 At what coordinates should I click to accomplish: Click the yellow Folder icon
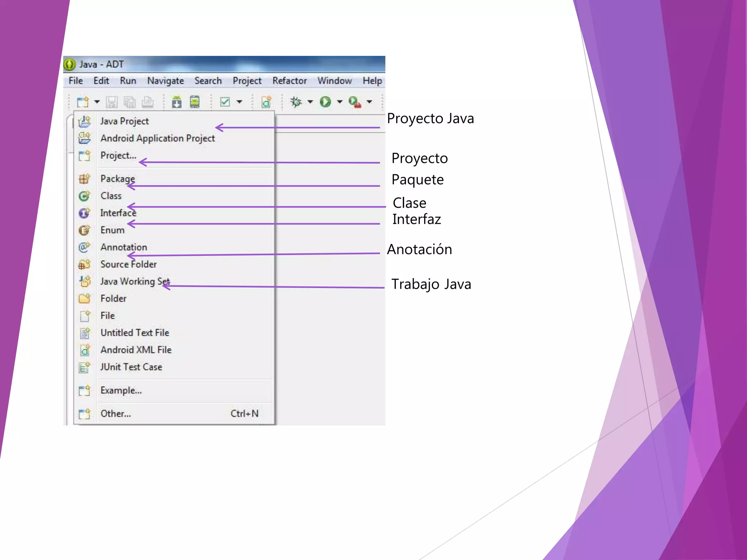(84, 299)
